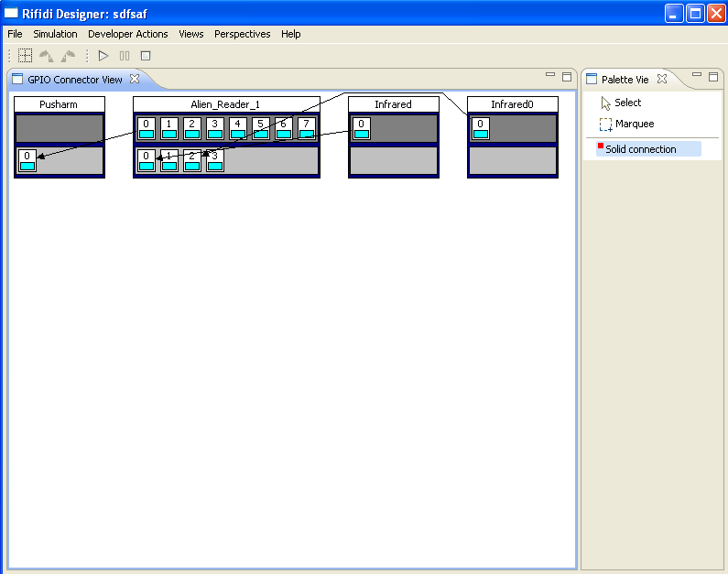Click Alien_Reader_1 top row port 1
Screen dimensions: 728x574
169,128
